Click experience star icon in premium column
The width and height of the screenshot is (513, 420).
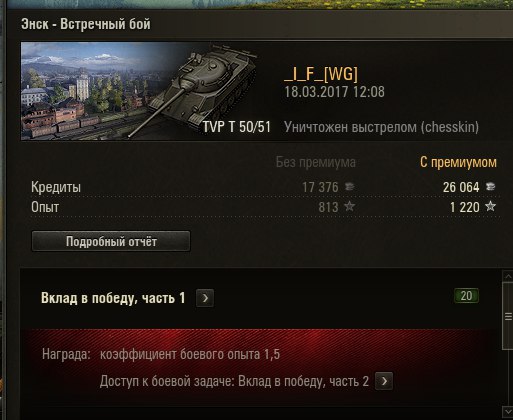click(490, 207)
